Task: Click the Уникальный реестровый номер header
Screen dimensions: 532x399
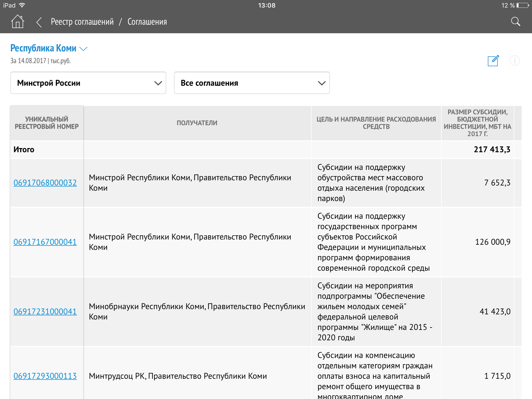Action: pos(46,123)
